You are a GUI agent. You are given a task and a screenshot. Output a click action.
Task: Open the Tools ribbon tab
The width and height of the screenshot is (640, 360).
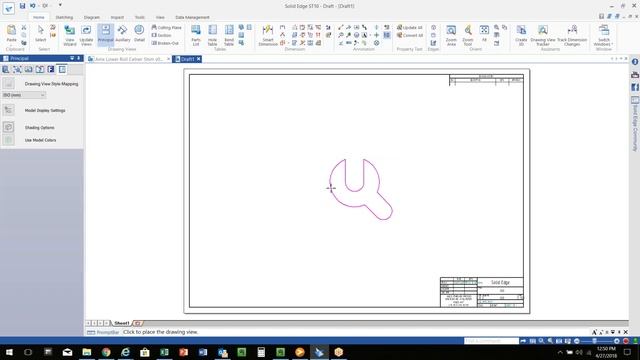pos(140,17)
